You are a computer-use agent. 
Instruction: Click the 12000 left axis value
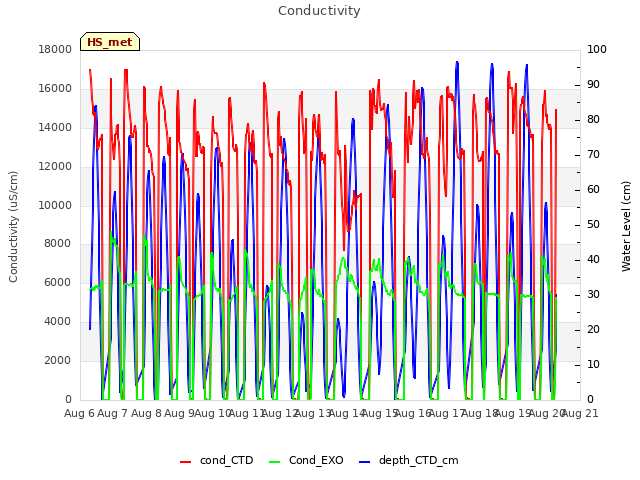[55, 166]
